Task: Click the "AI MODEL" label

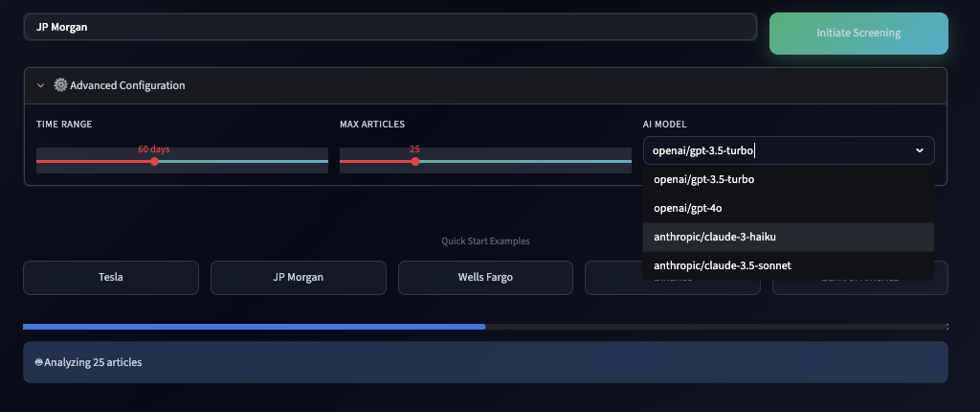Action: 665,125
